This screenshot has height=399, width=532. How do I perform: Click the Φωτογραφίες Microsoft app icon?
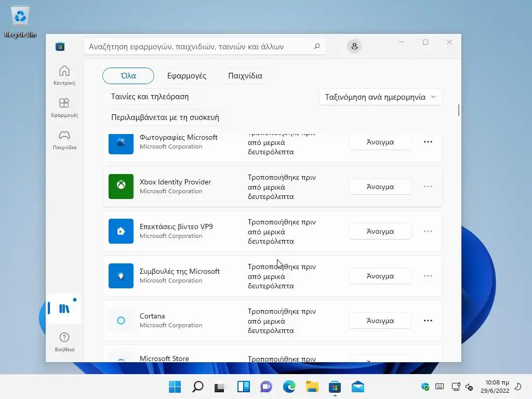tap(121, 144)
